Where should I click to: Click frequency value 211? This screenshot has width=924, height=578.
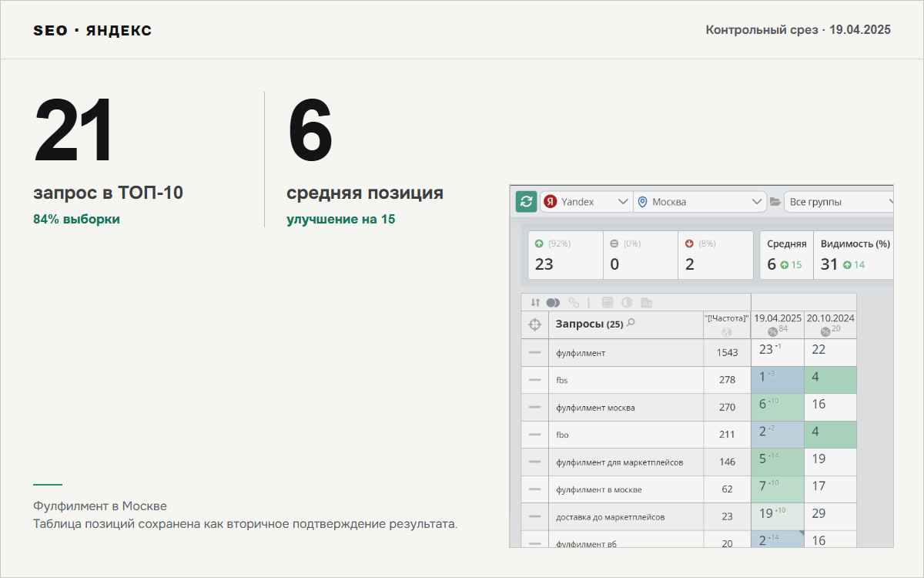tap(727, 435)
